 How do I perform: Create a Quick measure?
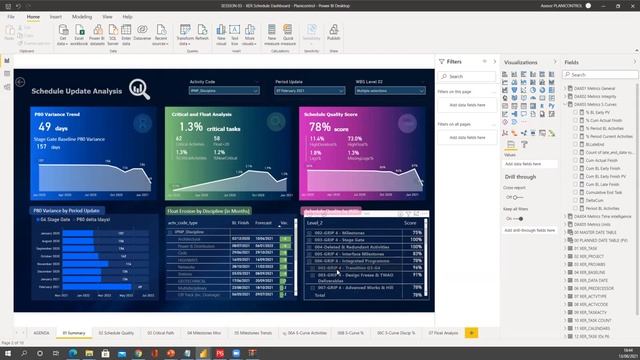(x=288, y=34)
